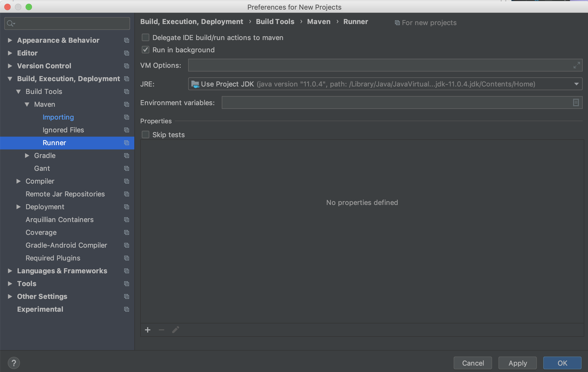Image resolution: width=588 pixels, height=372 pixels.
Task: Enable Delegate IDE build/run actions to maven
Action: [146, 38]
